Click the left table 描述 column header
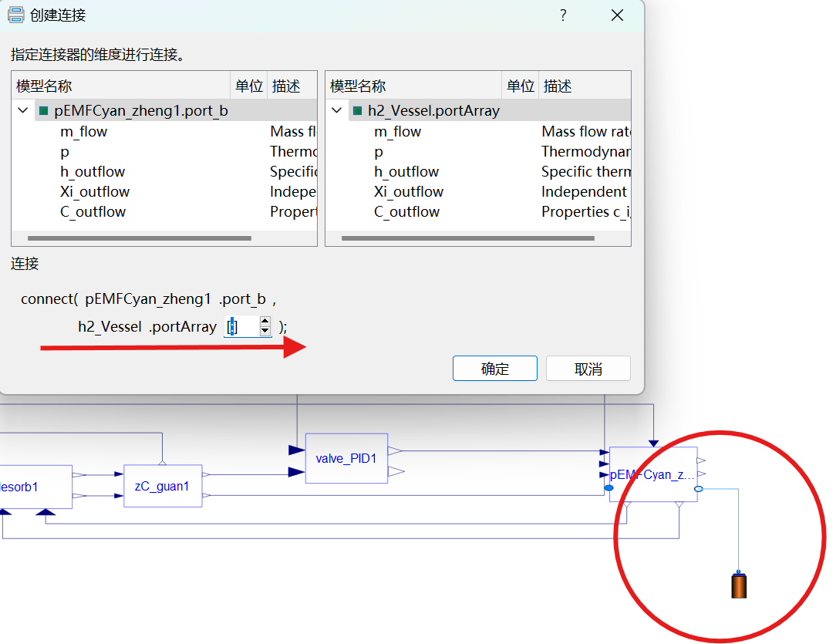 coord(292,86)
